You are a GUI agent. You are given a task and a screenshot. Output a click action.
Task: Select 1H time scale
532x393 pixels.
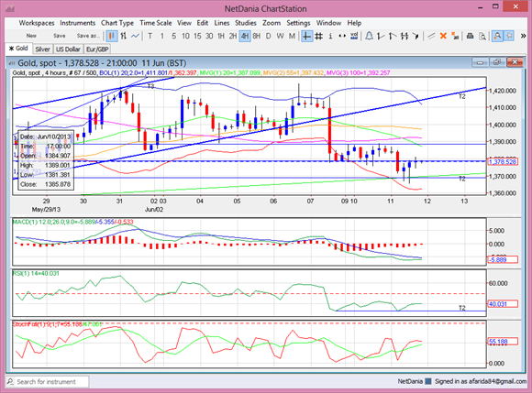tap(221, 36)
